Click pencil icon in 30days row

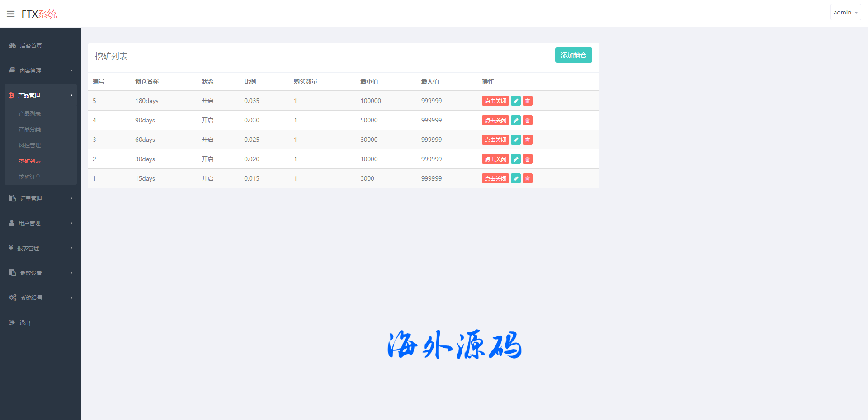(515, 159)
